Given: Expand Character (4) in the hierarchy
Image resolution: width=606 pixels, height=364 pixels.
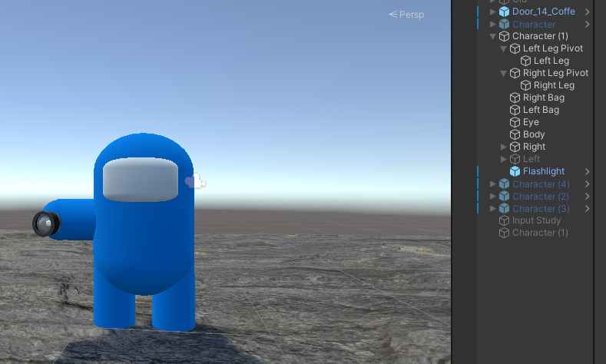Looking at the screenshot, I should click(x=493, y=184).
